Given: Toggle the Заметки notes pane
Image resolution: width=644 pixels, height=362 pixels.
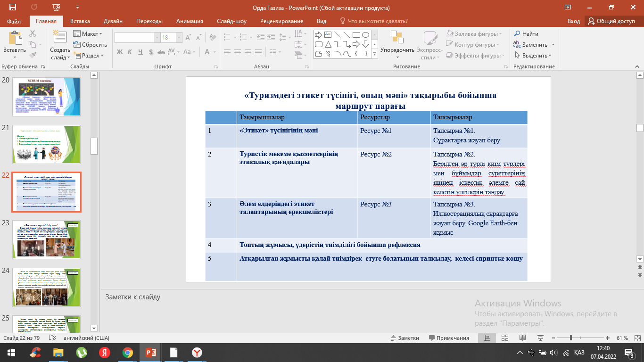Looking at the screenshot, I should pos(404,338).
